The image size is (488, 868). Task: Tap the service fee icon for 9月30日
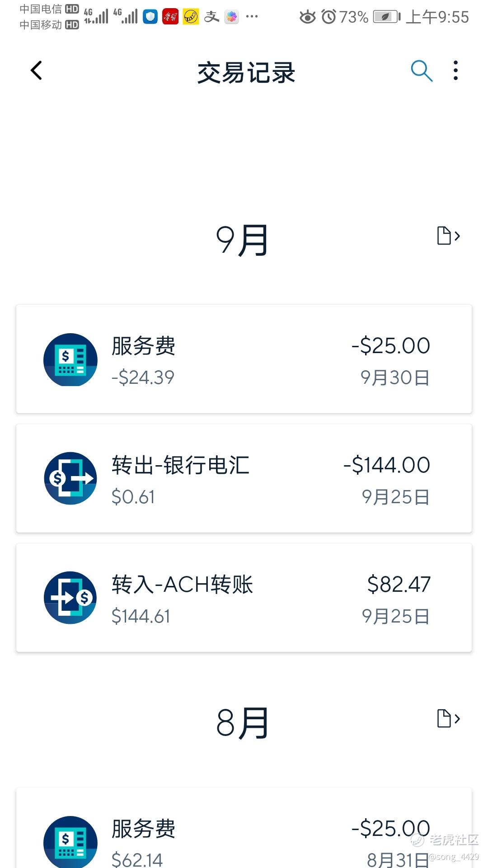(x=70, y=359)
